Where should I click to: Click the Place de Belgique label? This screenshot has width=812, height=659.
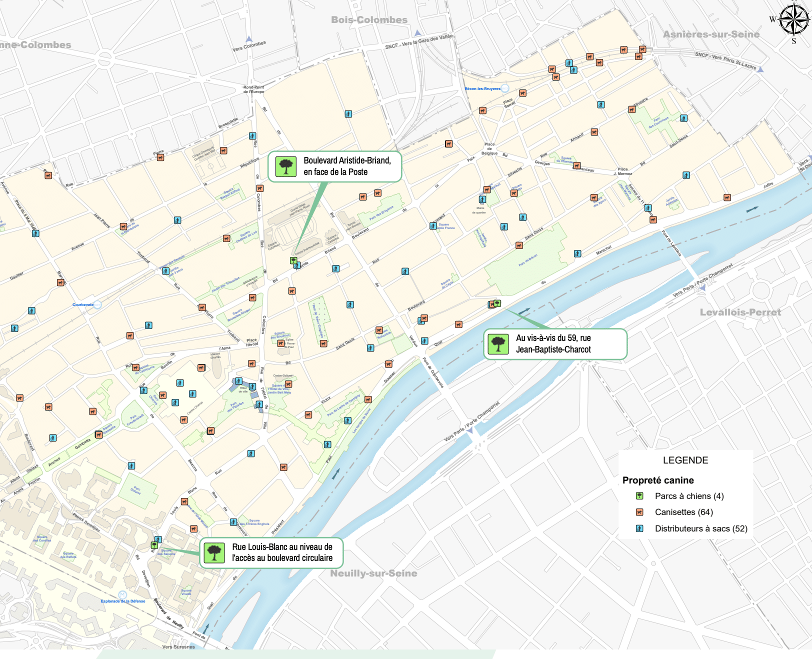pyautogui.click(x=489, y=148)
